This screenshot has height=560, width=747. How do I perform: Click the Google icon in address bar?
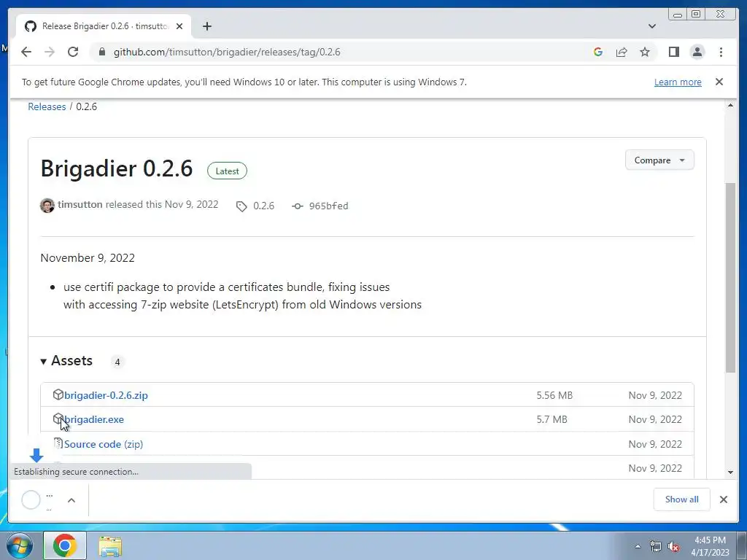coord(598,52)
